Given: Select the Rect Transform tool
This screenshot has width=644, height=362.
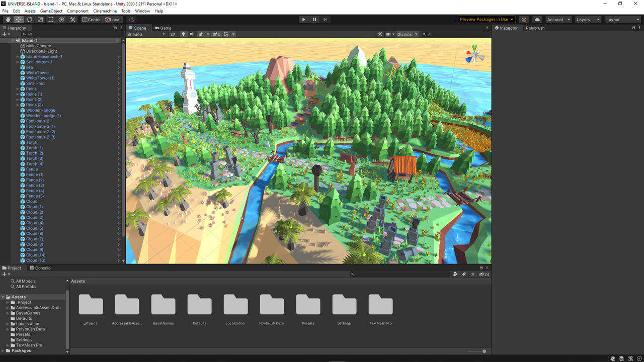Looking at the screenshot, I should click(51, 19).
